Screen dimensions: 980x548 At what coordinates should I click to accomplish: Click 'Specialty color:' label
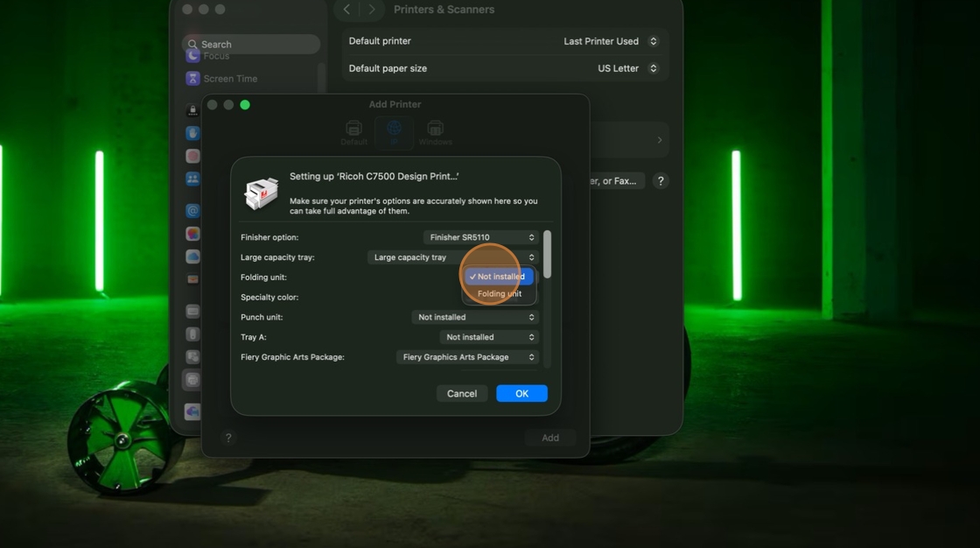[269, 297]
